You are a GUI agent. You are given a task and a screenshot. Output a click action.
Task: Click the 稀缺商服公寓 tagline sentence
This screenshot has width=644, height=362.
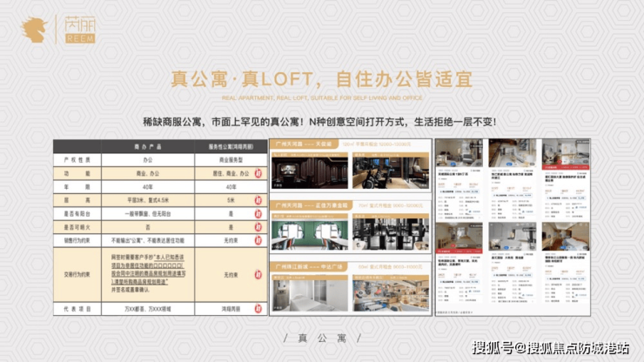pos(319,122)
